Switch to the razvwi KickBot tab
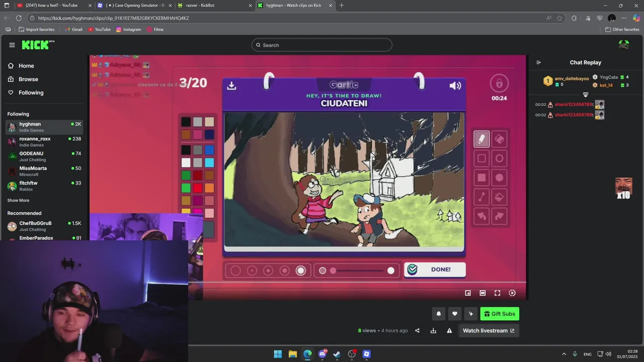 click(215, 5)
